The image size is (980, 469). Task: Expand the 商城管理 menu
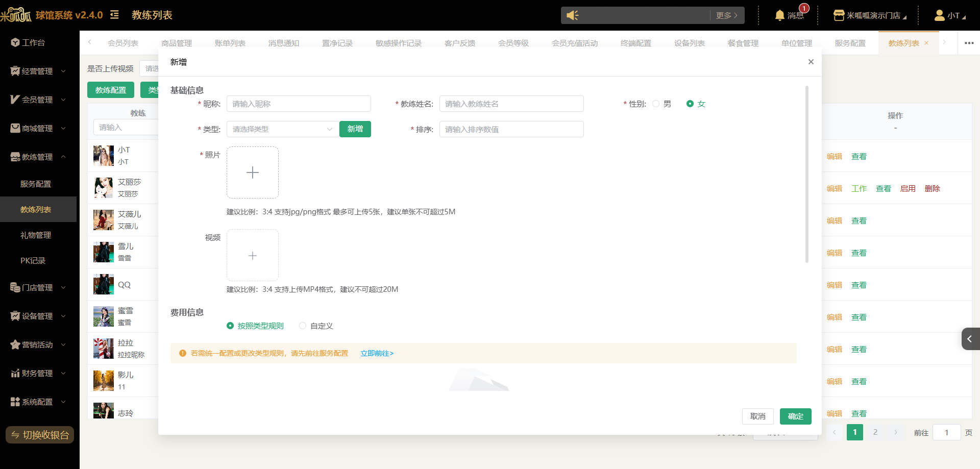(x=63, y=128)
